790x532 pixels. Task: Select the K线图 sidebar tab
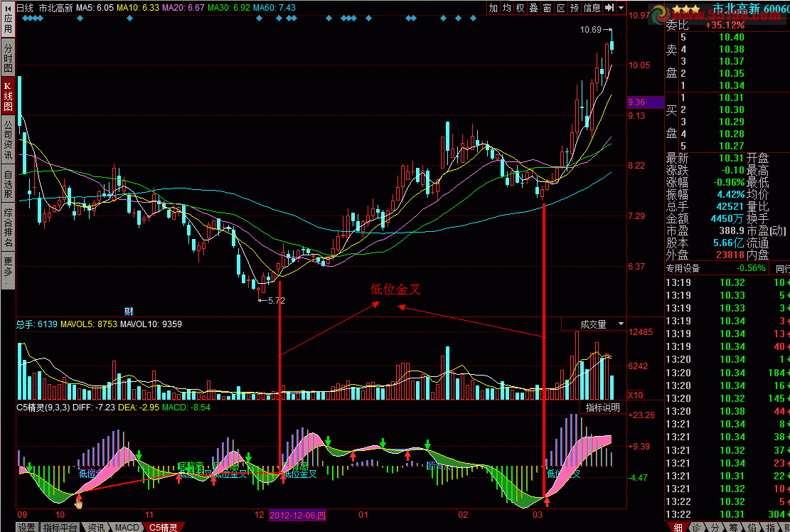[8, 96]
